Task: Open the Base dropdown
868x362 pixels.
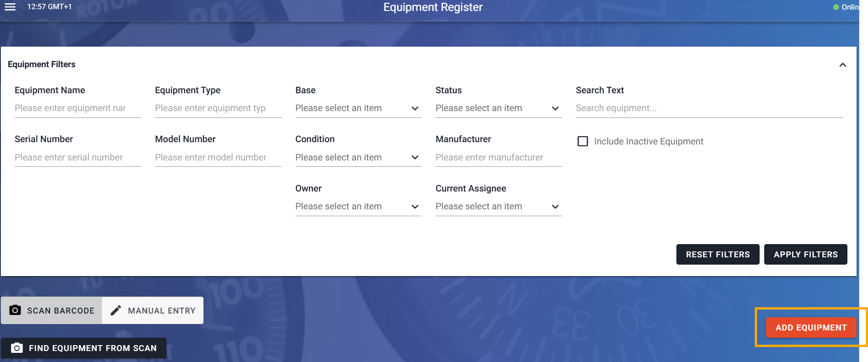Action: 358,108
